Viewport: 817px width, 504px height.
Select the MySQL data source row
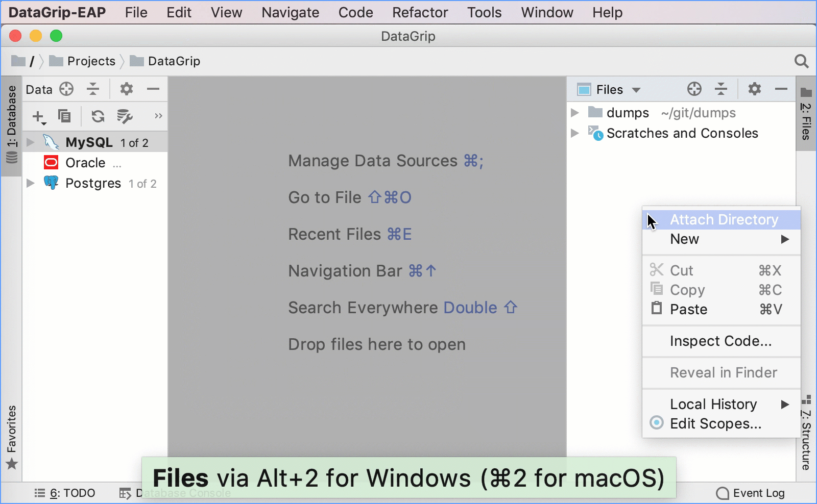click(95, 142)
